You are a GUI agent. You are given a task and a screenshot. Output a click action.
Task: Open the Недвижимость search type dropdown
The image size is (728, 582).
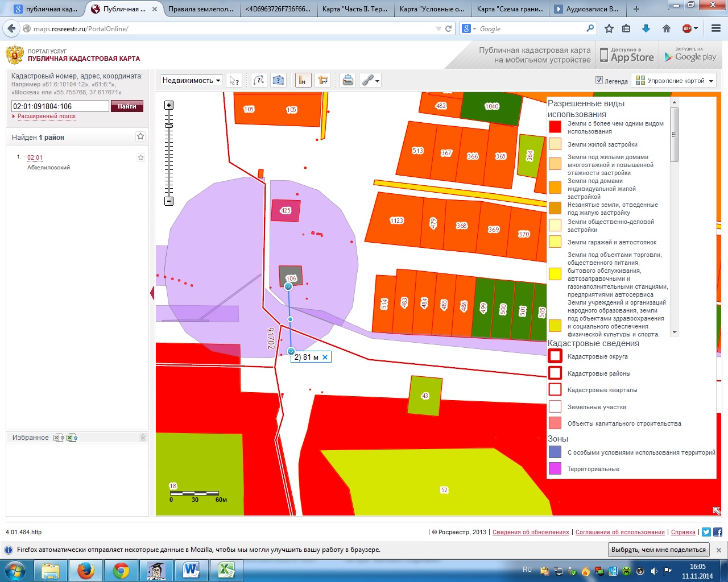point(191,81)
